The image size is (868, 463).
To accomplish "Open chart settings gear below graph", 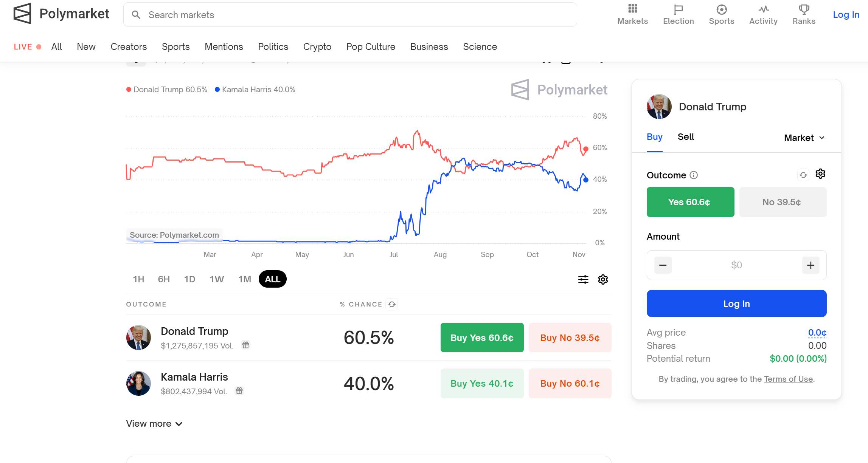I will coord(603,279).
